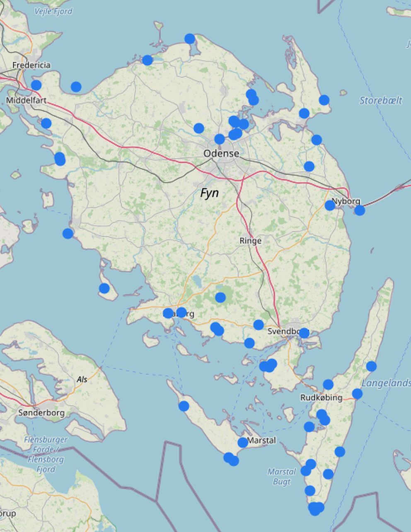Select the marker beside the Marstal label
Screen dimensions: 411x532
pos(243,443)
